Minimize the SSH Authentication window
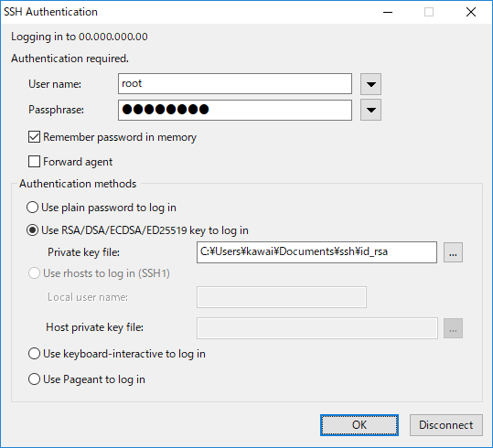Image resolution: width=493 pixels, height=448 pixels. coord(388,12)
